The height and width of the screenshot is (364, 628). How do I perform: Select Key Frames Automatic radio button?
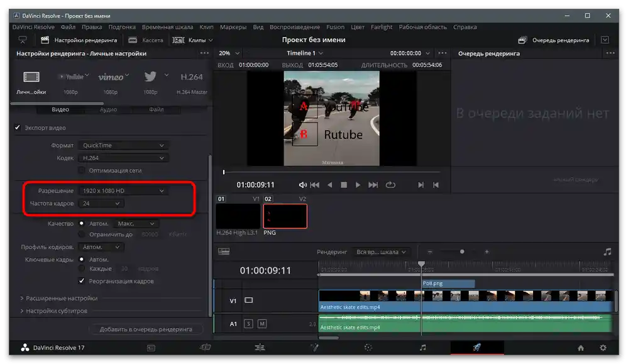[x=81, y=260]
